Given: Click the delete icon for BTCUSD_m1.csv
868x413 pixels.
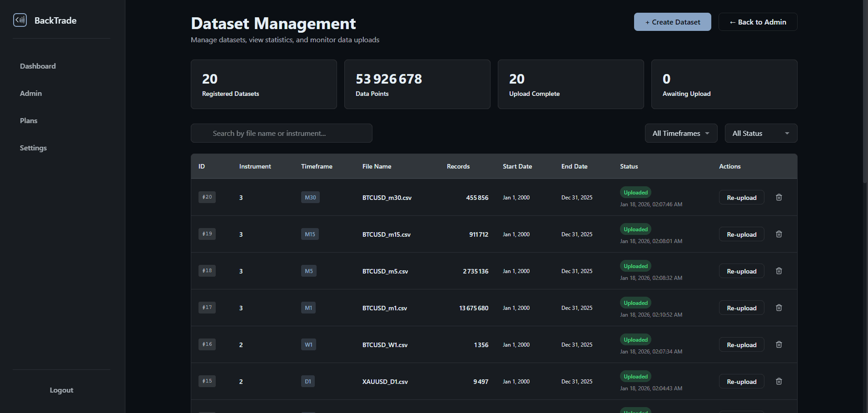Looking at the screenshot, I should [779, 308].
